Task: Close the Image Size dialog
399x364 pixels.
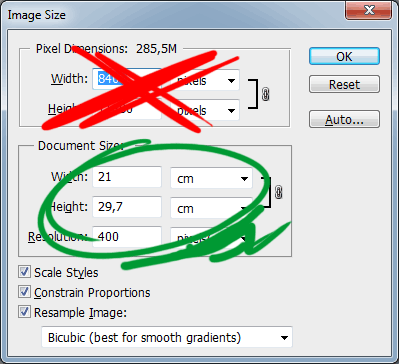Action: point(369,10)
